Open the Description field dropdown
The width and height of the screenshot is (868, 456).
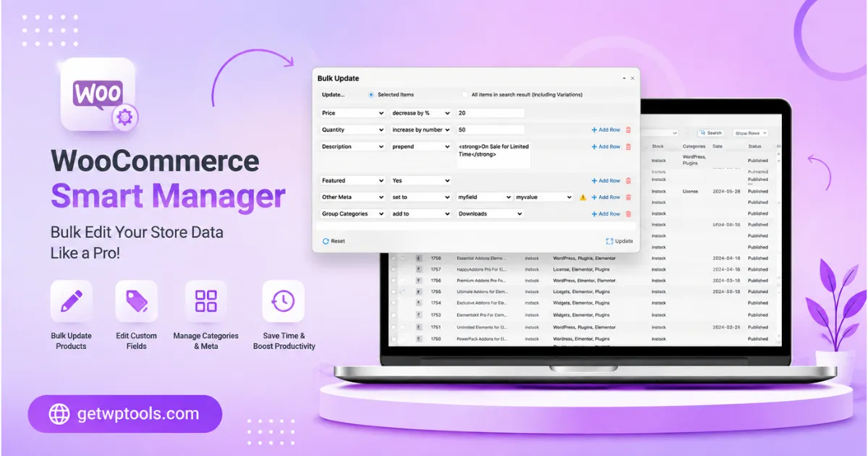tap(353, 147)
